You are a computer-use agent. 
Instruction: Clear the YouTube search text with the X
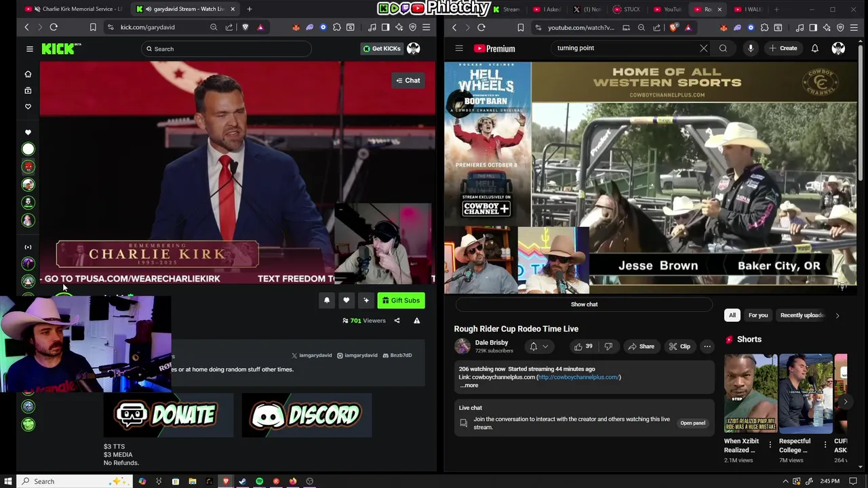703,48
